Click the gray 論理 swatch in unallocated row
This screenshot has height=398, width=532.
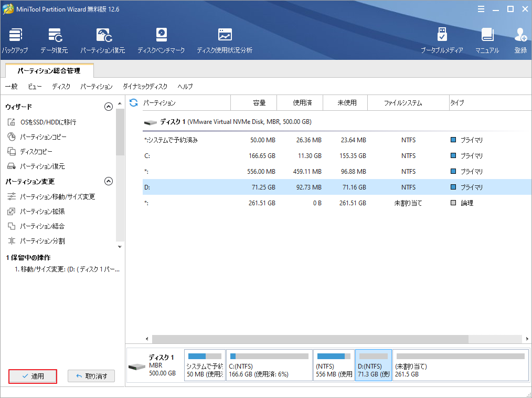pyautogui.click(x=453, y=203)
